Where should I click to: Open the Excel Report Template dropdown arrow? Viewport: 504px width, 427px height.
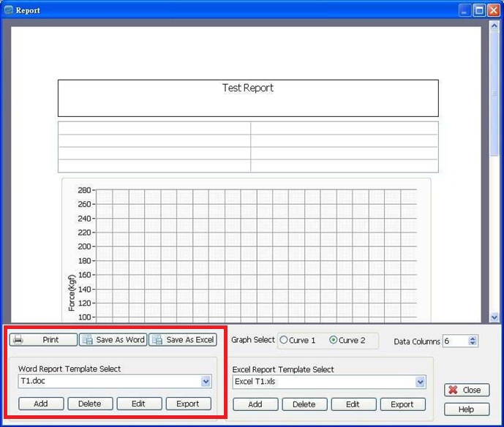pyautogui.click(x=420, y=382)
